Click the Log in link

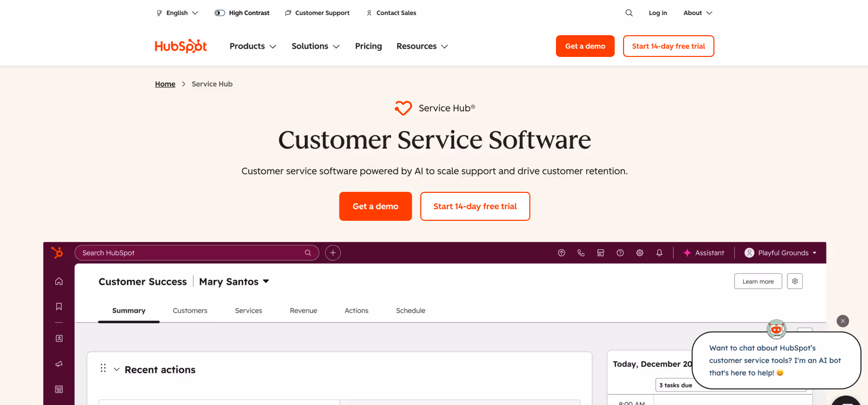pyautogui.click(x=658, y=13)
